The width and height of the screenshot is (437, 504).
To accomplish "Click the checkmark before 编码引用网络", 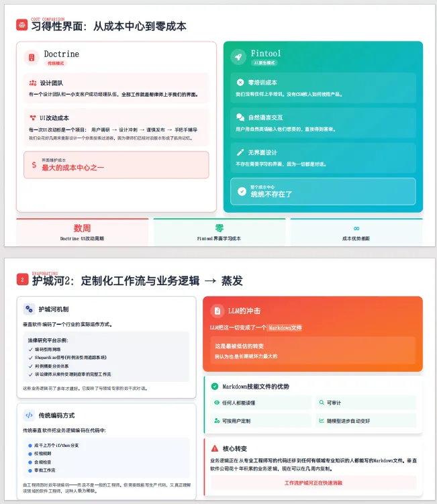I will click(31, 350).
